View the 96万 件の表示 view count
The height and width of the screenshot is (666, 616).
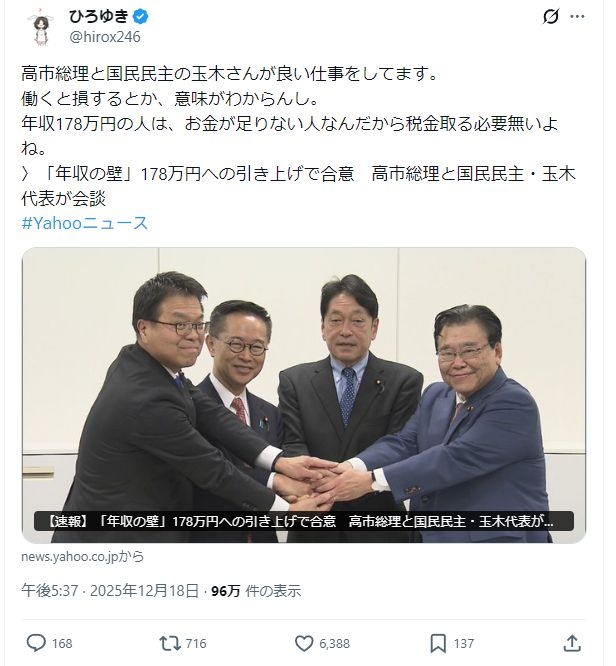pos(256,591)
